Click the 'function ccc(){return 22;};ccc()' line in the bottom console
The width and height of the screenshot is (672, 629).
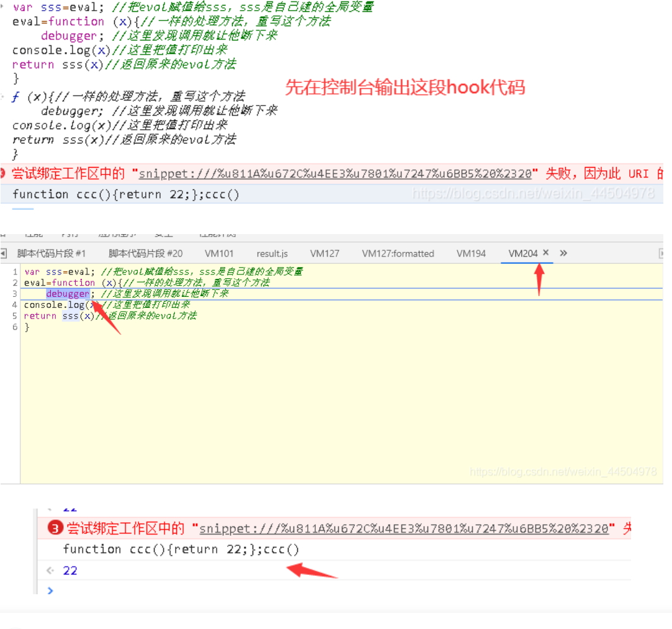pyautogui.click(x=181, y=550)
